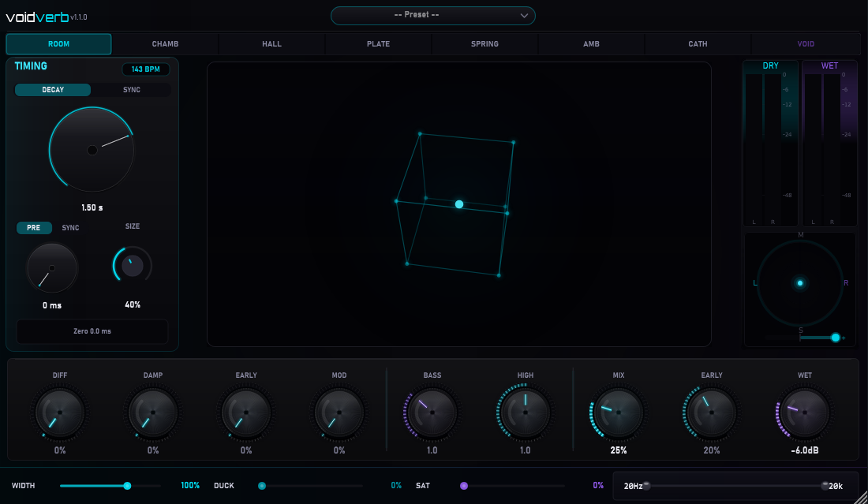
Task: Switch to the PLATE reverb tab
Action: point(379,43)
